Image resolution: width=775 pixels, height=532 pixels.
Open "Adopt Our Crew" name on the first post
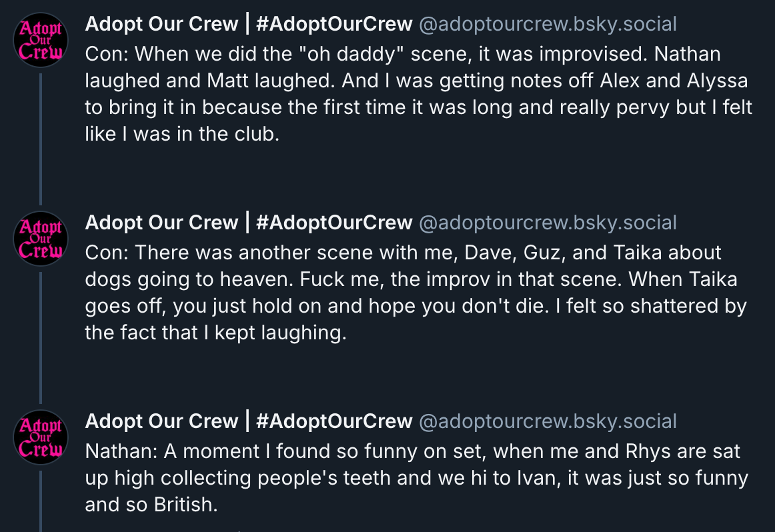tap(161, 25)
